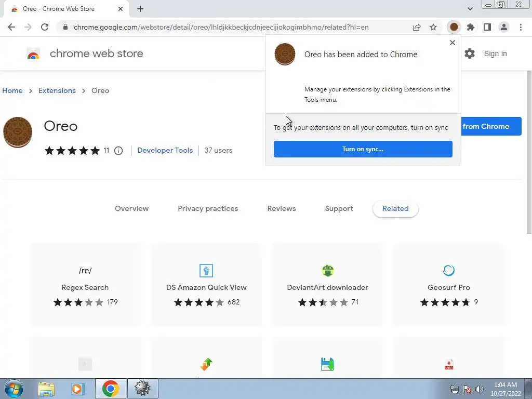532x399 pixels.
Task: Click the red PDF extension icon
Action: (449, 364)
